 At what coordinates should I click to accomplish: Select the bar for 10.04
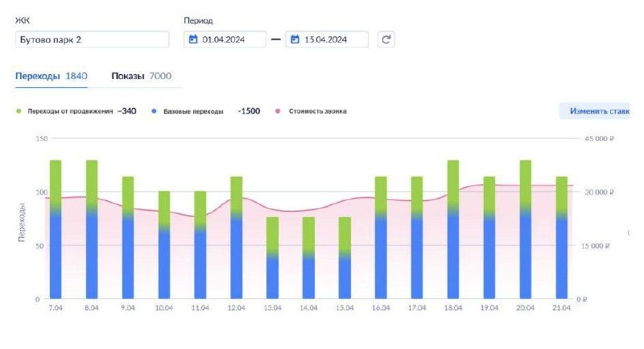(x=164, y=245)
